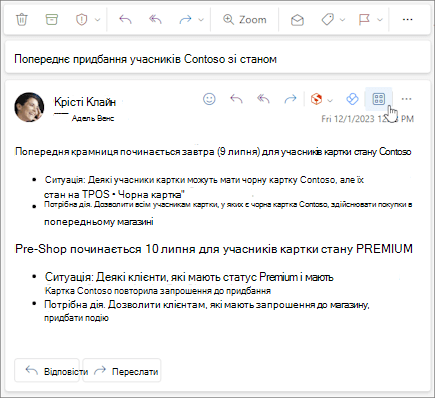Screen dimensions: 435x398
Task: Open the report shield dropdown arrow
Action: pos(97,20)
